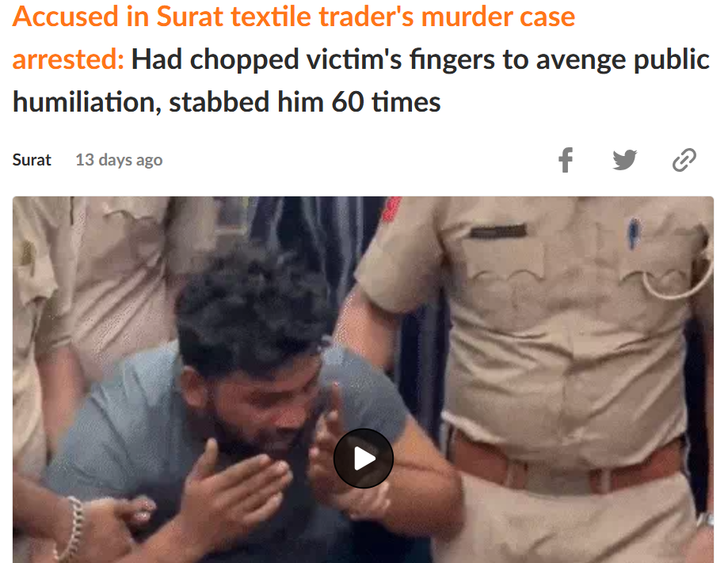Viewport: 728px width, 563px height.
Task: Click the white triangle inside play circle
Action: tap(364, 458)
